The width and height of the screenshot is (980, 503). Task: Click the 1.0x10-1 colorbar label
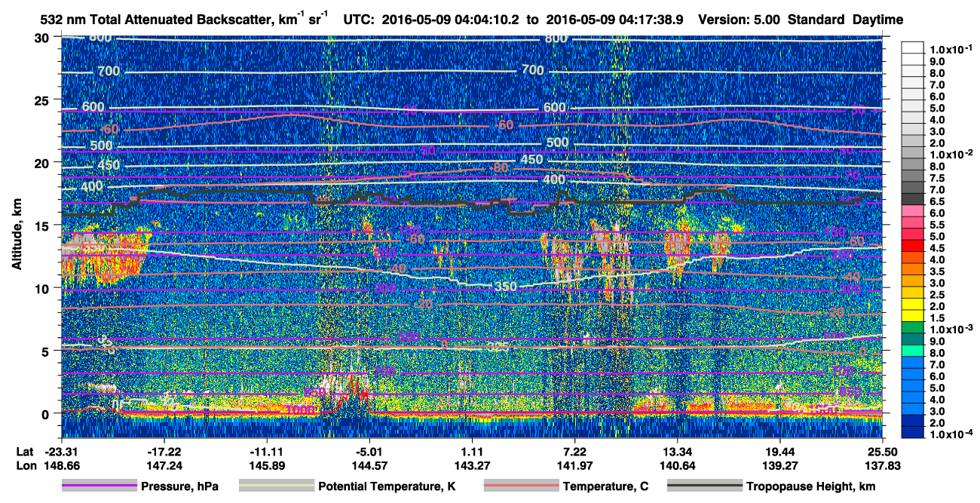tap(952, 49)
